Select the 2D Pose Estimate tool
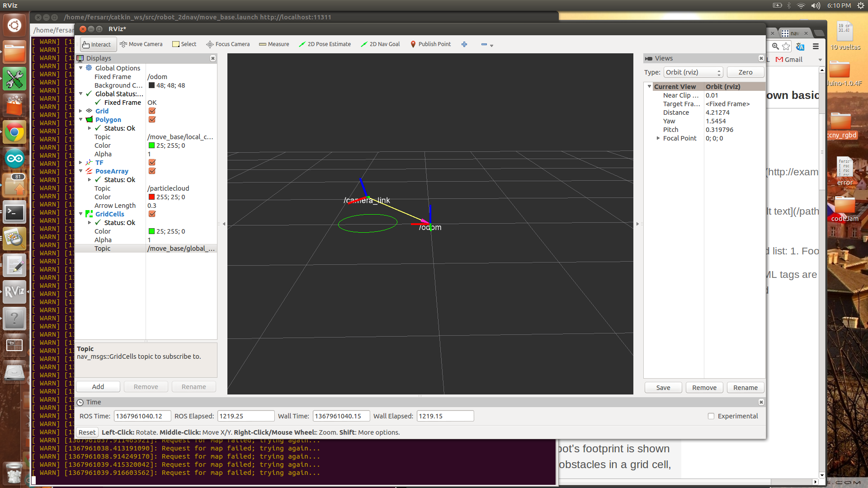This screenshot has width=868, height=488. click(325, 44)
